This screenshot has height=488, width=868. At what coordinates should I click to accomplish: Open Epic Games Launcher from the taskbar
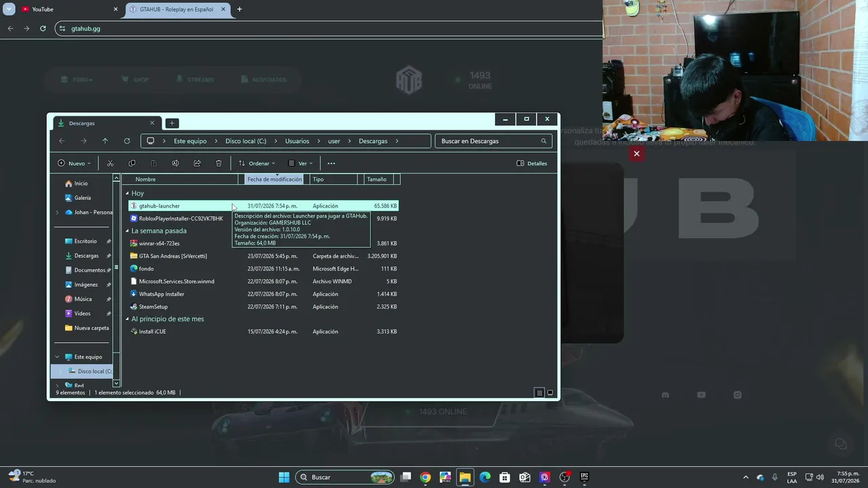click(x=585, y=477)
